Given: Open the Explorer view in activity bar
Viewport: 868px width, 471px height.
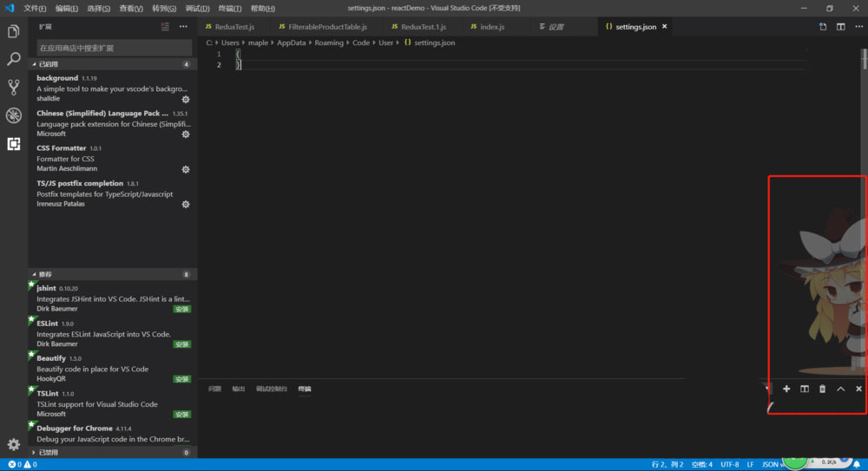Looking at the screenshot, I should click(13, 32).
